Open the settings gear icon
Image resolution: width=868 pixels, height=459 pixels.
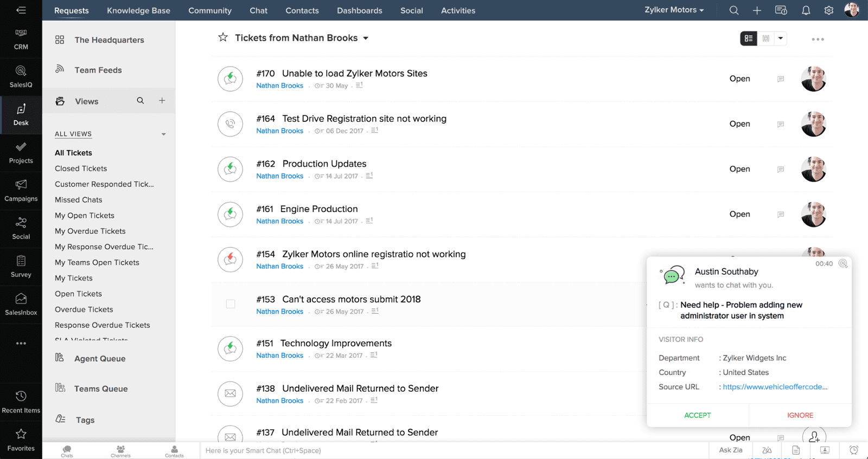828,10
